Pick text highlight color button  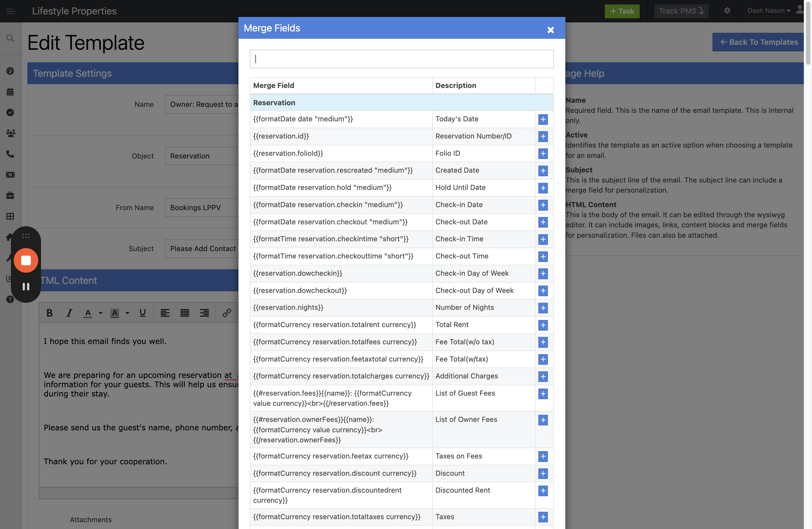[115, 313]
